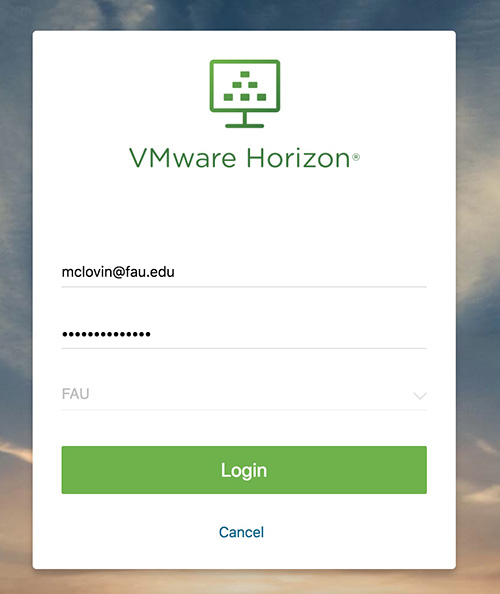Click the monitor stand of the logo
500x594 pixels.
tap(245, 120)
